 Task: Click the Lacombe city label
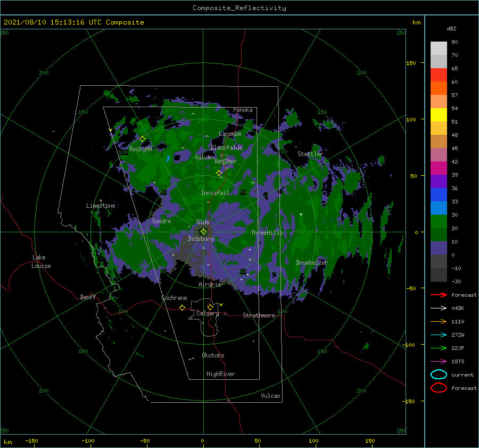pyautogui.click(x=230, y=134)
